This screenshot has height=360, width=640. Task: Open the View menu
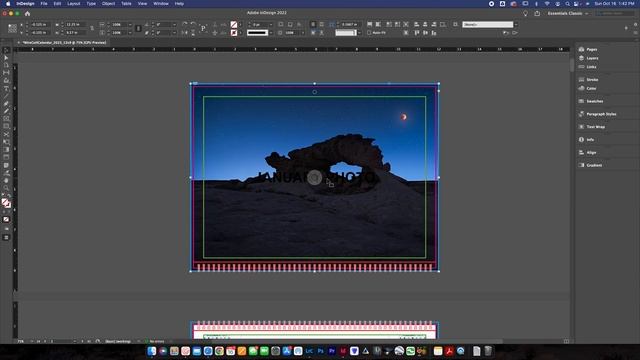tap(142, 4)
